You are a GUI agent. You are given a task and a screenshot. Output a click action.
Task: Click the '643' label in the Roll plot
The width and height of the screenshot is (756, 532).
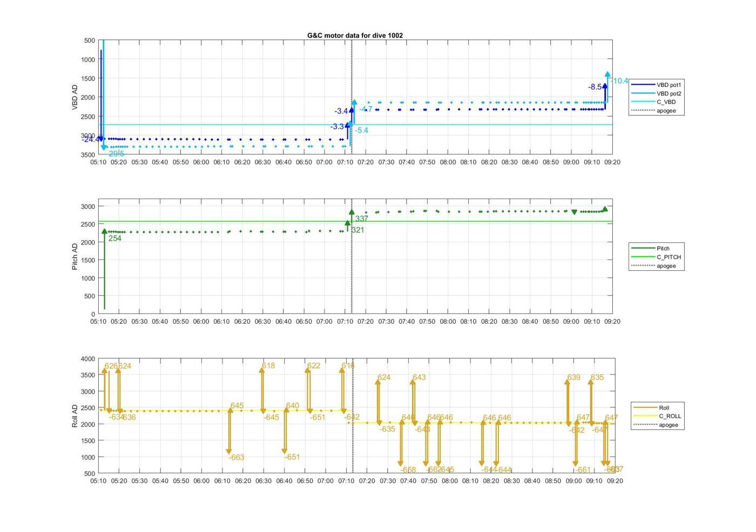419,378
